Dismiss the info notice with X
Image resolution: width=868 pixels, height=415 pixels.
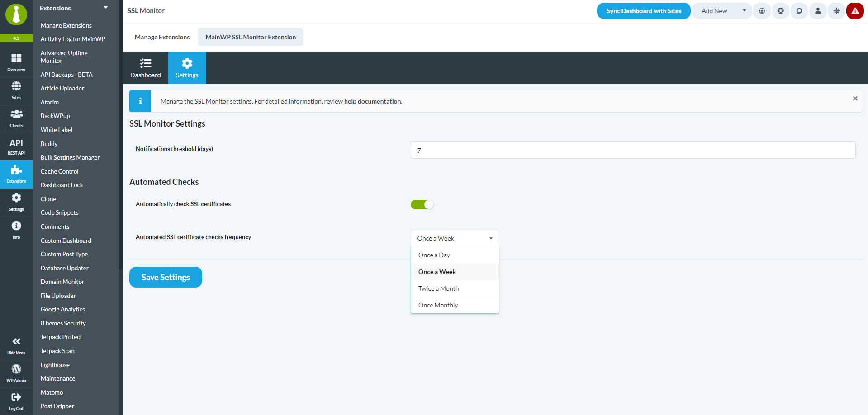(x=855, y=99)
